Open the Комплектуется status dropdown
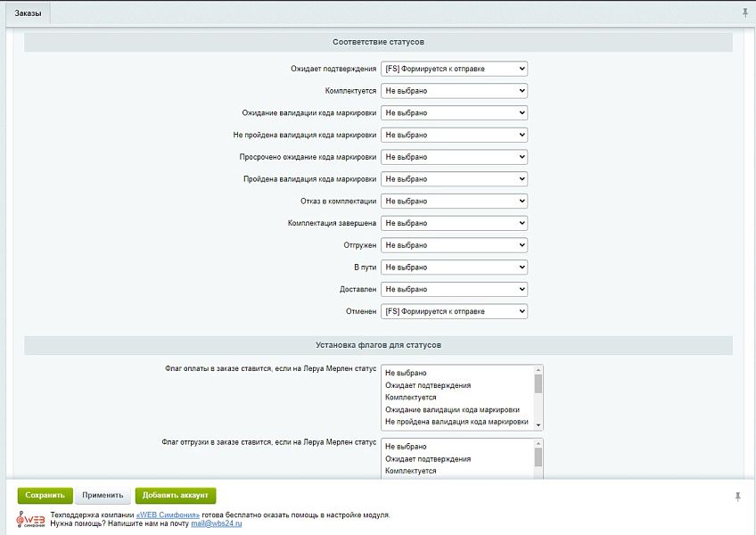The height and width of the screenshot is (535, 756). [x=454, y=91]
